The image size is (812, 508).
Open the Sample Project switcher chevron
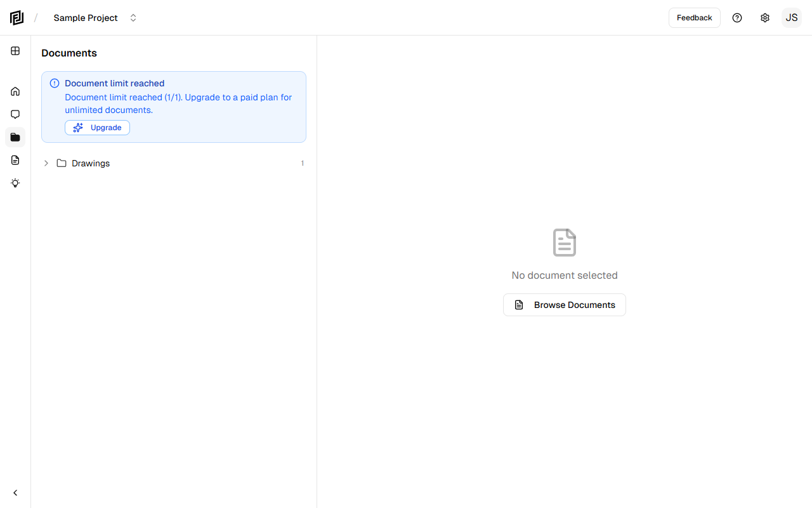[x=133, y=18]
